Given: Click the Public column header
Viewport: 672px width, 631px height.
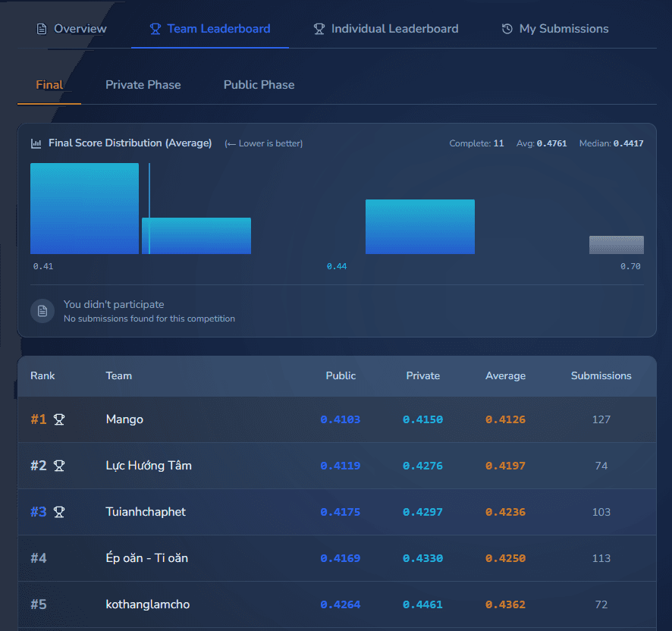Looking at the screenshot, I should (341, 376).
